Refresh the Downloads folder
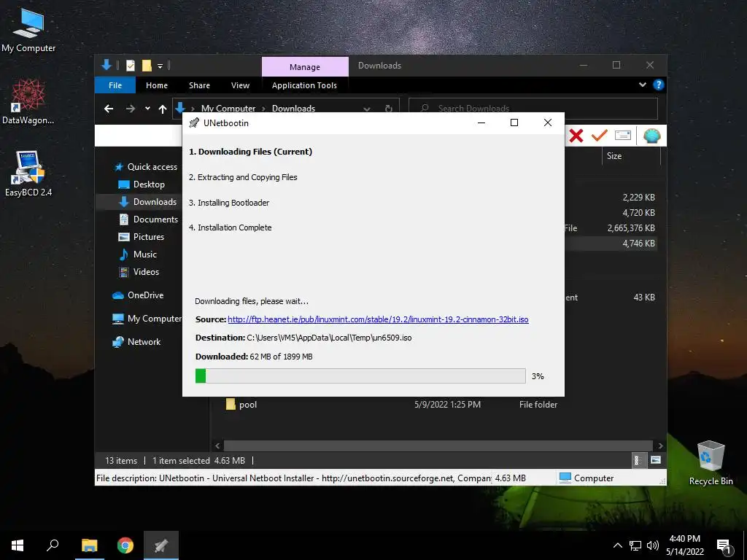 pos(388,109)
